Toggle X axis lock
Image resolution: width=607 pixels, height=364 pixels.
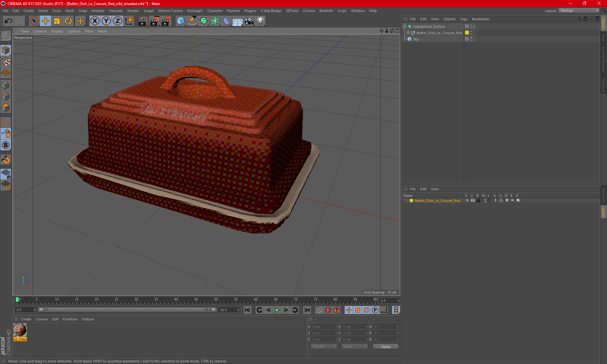(x=95, y=21)
